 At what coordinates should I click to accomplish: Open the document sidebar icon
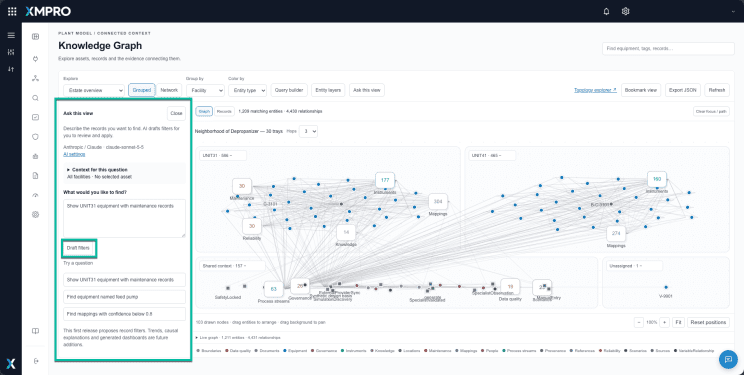coord(36,176)
